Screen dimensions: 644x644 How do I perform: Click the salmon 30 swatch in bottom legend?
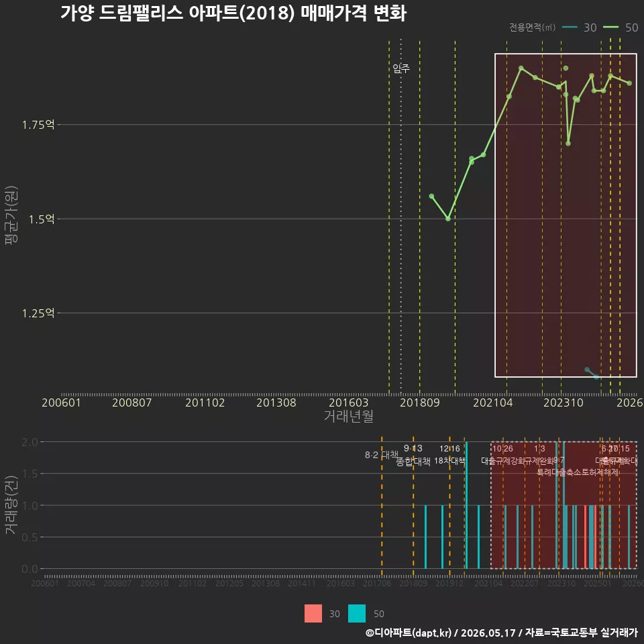313,614
